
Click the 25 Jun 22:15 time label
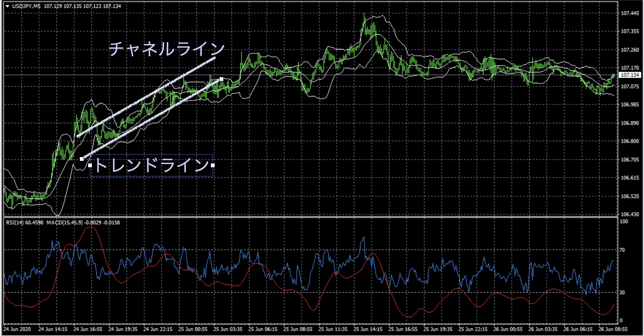473,329
